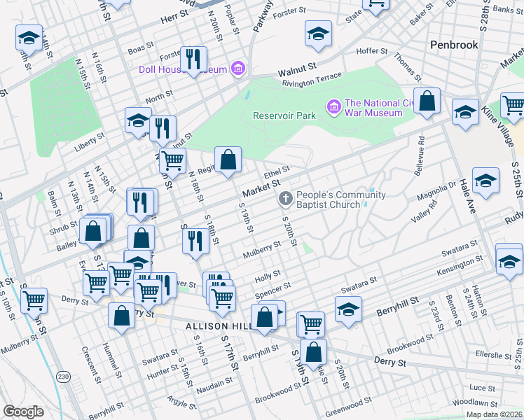Click the Google logo

click(24, 412)
